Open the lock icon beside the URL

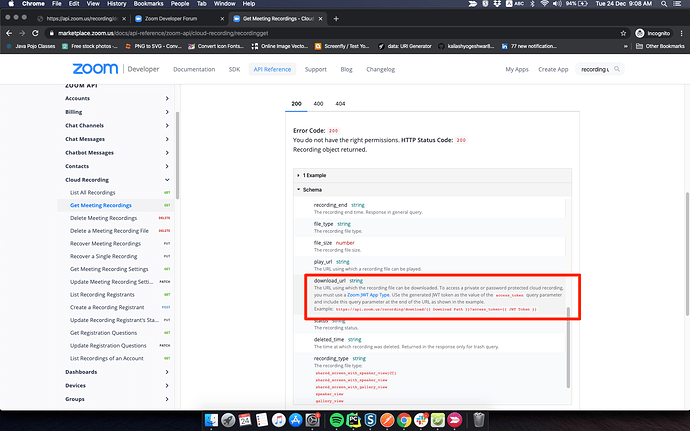(52, 33)
